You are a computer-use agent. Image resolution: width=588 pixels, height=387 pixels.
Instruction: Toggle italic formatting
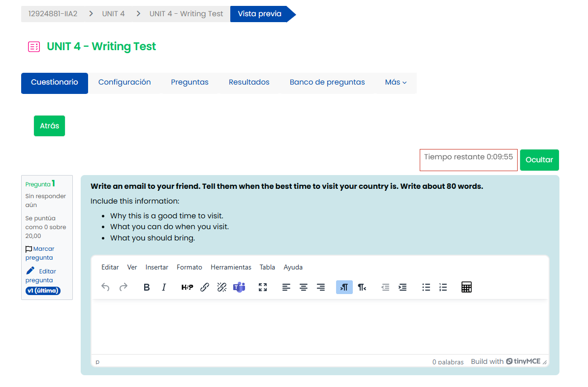coord(164,287)
